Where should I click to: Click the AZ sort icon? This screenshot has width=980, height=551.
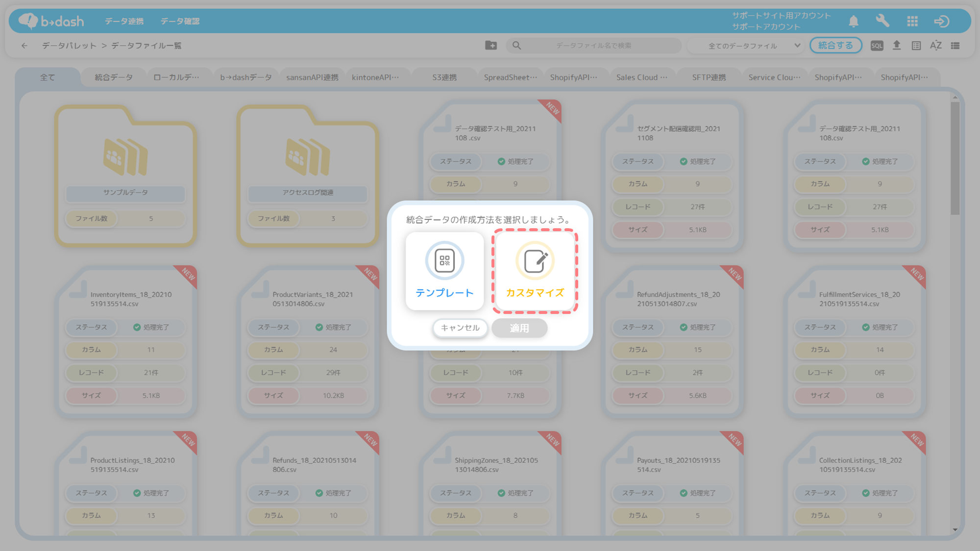[x=936, y=46]
